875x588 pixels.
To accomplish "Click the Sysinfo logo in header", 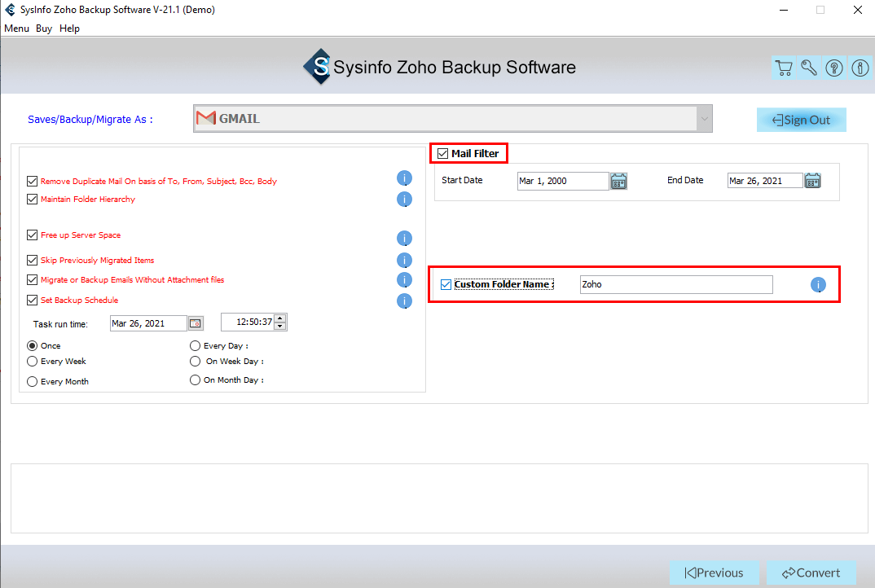I will point(318,67).
